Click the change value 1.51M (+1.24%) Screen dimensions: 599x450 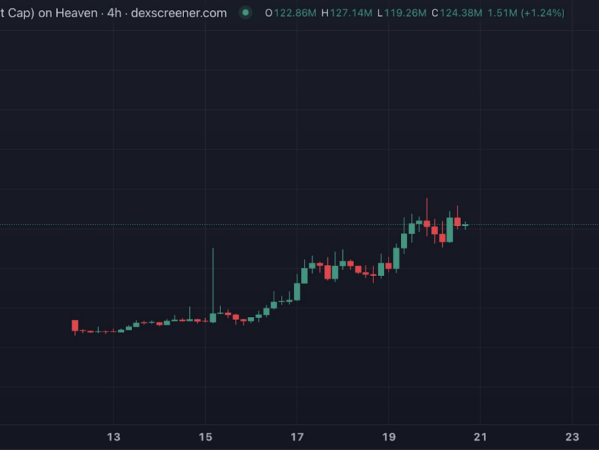click(526, 13)
